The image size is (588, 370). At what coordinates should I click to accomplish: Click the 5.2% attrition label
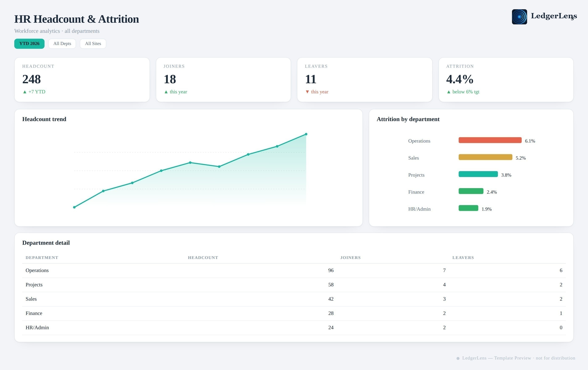click(x=521, y=158)
